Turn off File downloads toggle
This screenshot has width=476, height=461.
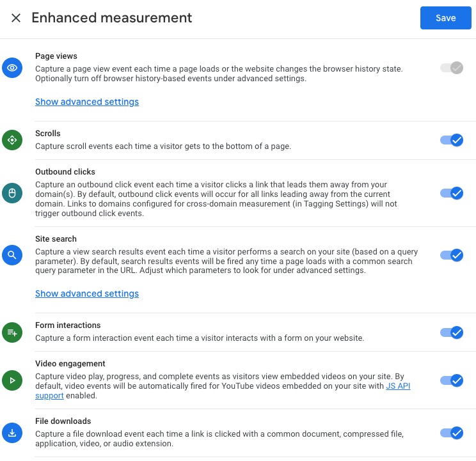[452, 433]
